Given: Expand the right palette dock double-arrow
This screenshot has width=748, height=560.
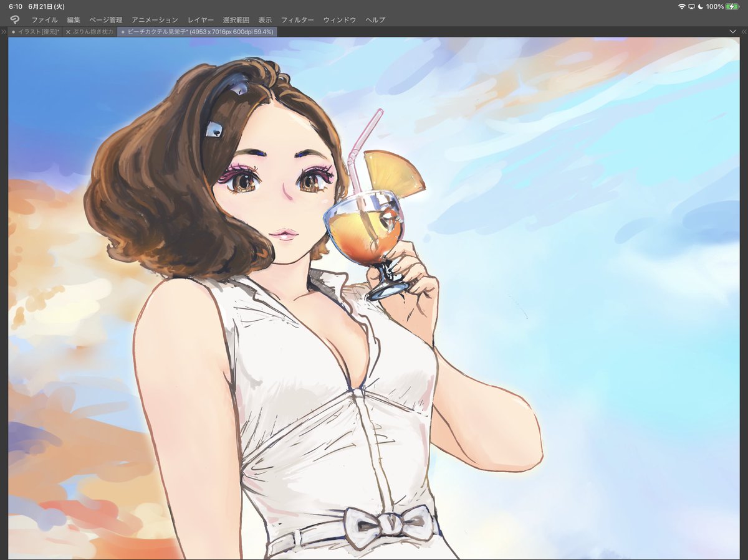Looking at the screenshot, I should click(x=744, y=31).
